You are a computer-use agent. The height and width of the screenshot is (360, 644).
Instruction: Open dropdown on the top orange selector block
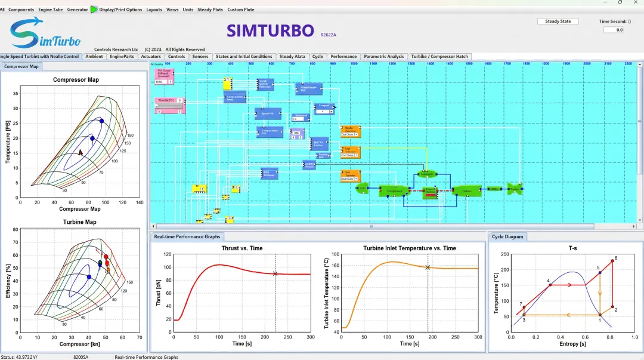356,134
